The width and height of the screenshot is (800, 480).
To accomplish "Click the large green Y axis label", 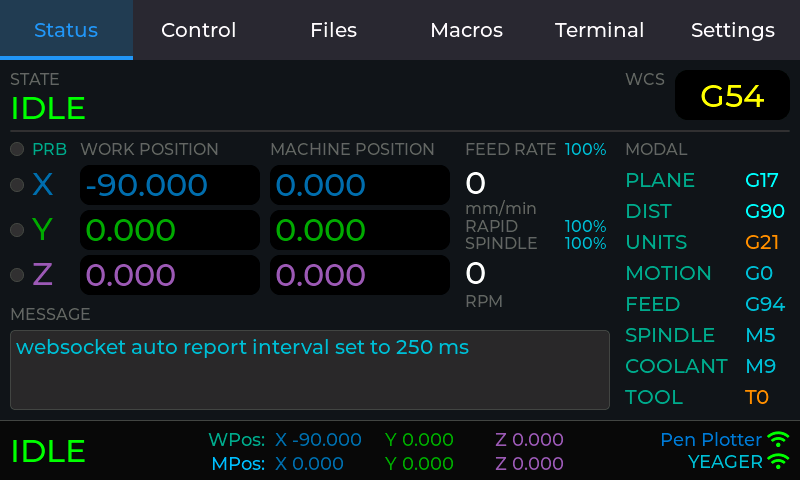I will pos(42,230).
